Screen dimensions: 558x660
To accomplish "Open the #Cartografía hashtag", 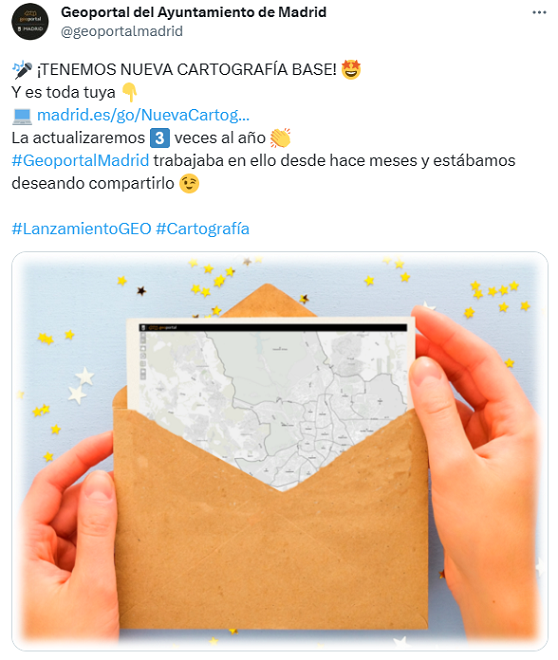I will point(202,229).
